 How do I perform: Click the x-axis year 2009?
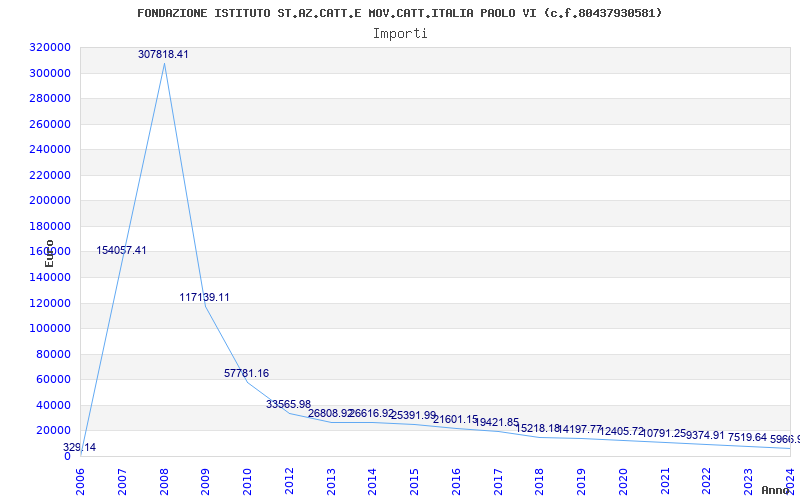point(206,481)
